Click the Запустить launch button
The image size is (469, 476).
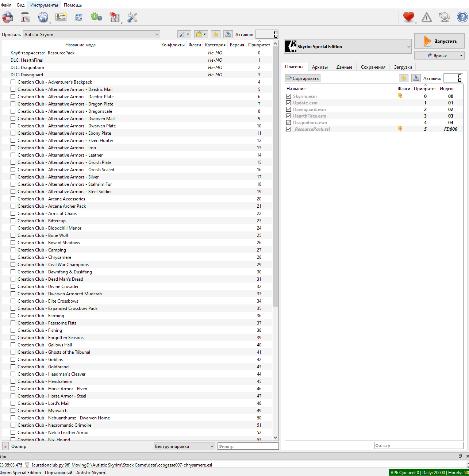pyautogui.click(x=439, y=41)
